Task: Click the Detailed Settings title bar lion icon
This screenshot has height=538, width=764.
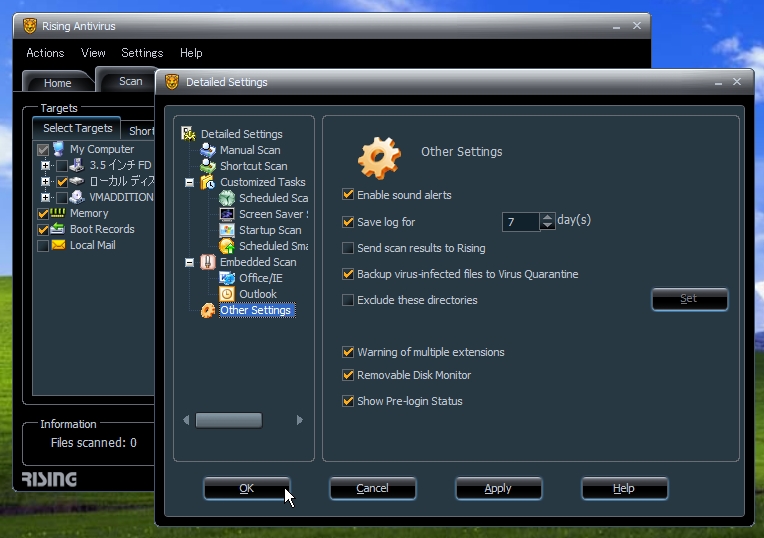Action: (172, 82)
